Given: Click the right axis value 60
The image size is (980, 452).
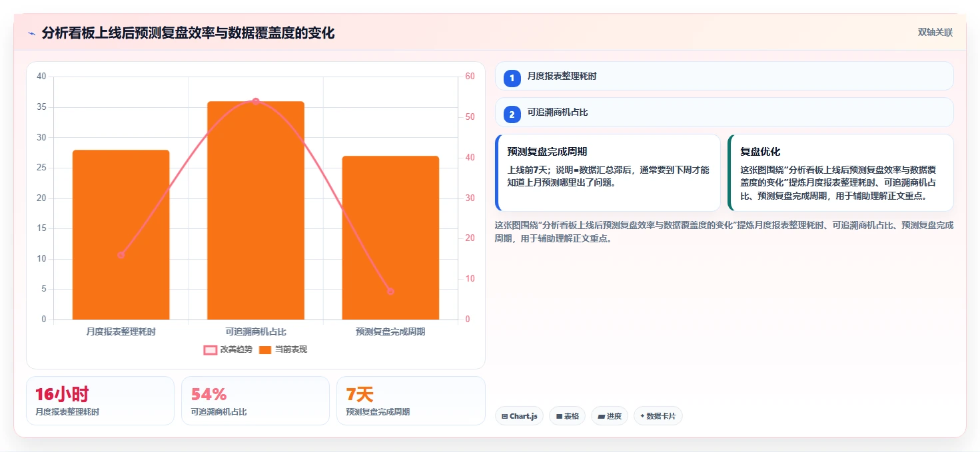Looking at the screenshot, I should coord(470,77).
